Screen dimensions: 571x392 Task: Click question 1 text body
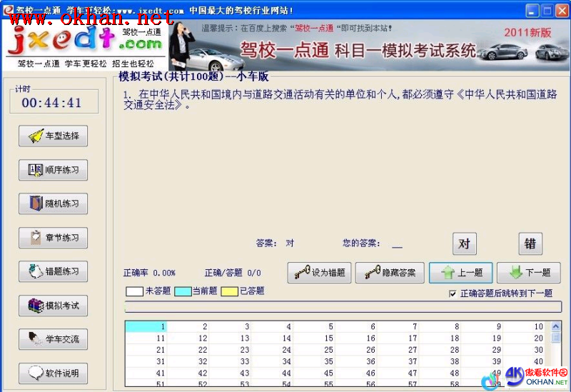point(340,99)
